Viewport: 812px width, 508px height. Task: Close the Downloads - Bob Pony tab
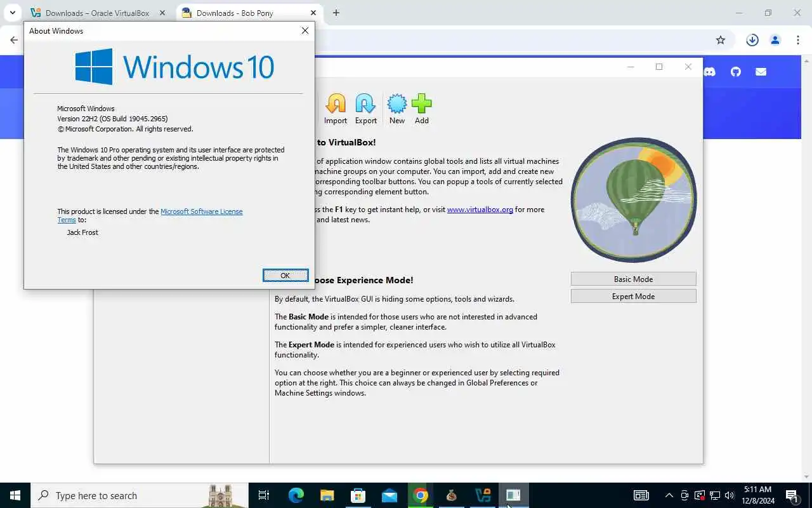coord(313,13)
